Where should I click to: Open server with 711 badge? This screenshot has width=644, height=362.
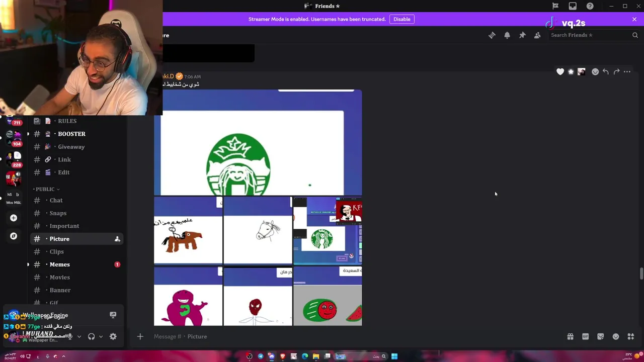click(x=14, y=120)
